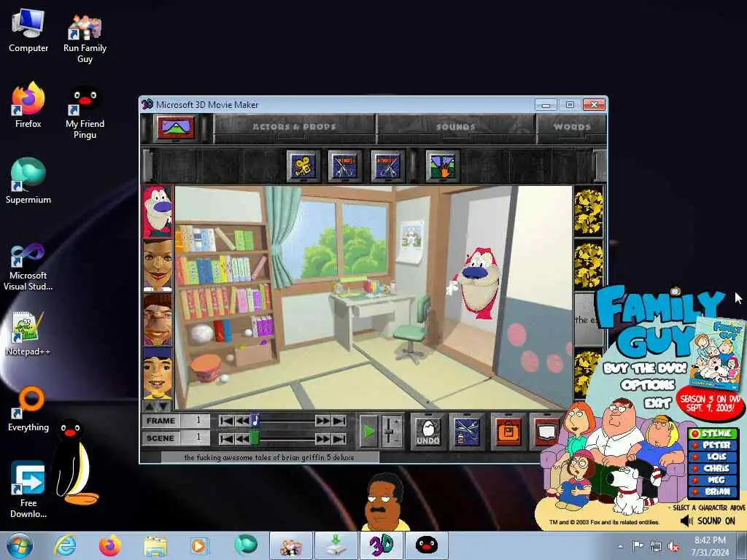Image resolution: width=747 pixels, height=560 pixels.
Task: Click the second scissors scene-cut tool
Action: 387,166
